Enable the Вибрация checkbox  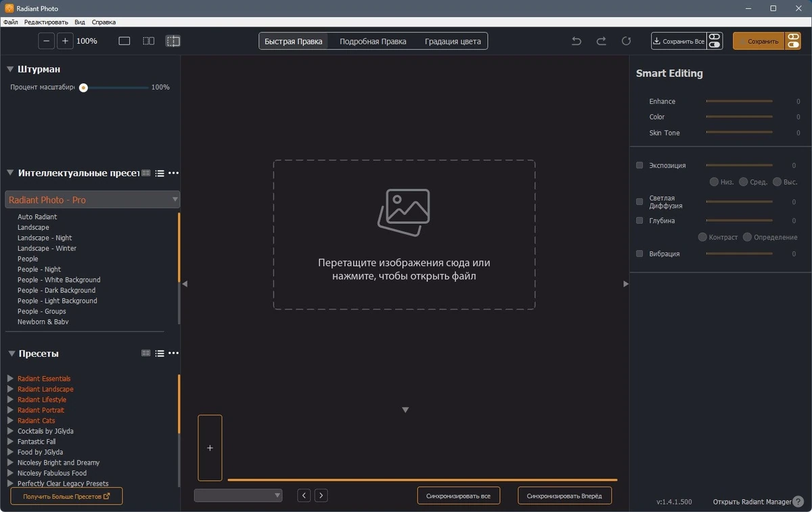[639, 254]
